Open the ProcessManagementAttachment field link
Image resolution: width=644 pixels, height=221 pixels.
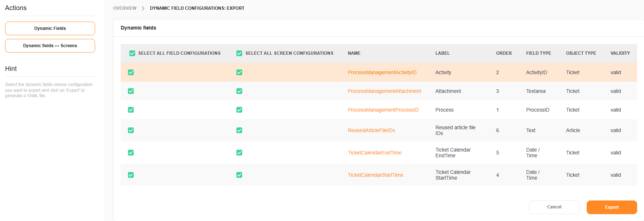tap(384, 91)
